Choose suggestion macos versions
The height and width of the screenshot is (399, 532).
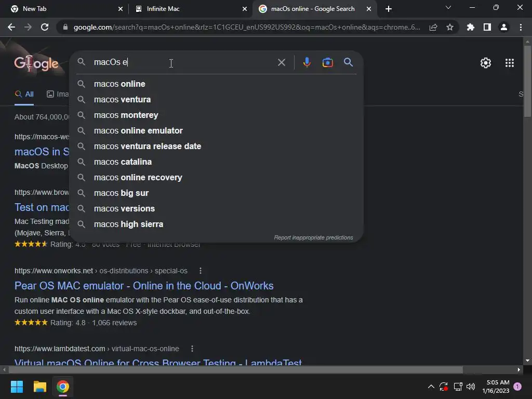click(217, 209)
